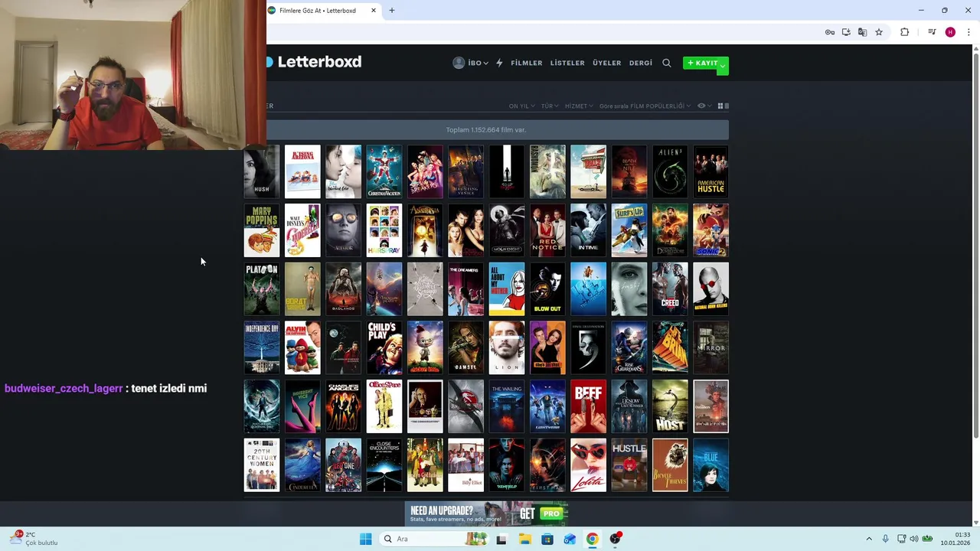This screenshot has width=980, height=551.
Task: Open the activity lightning bolt icon
Action: (499, 63)
